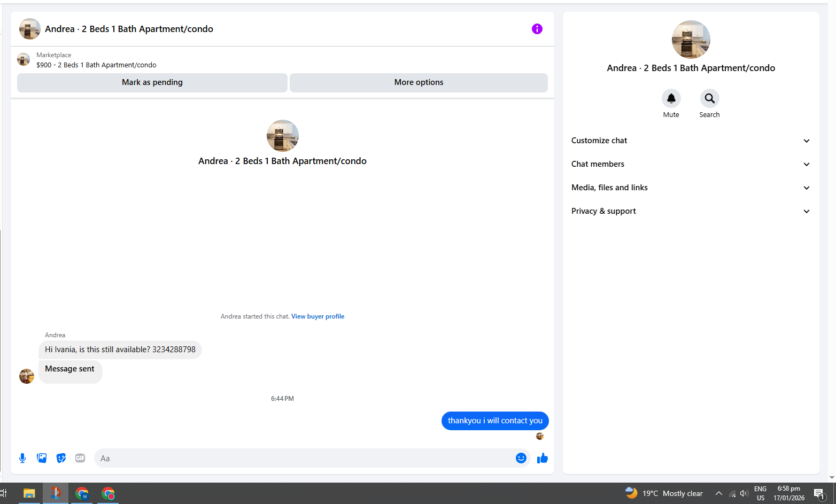Send a thumbs-up like
The height and width of the screenshot is (504, 836).
(543, 458)
